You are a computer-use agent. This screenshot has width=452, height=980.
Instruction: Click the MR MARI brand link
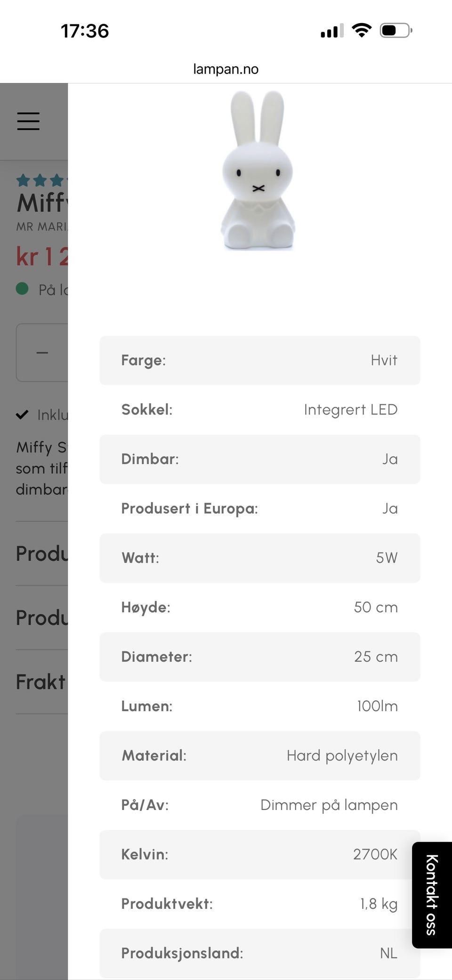41,227
